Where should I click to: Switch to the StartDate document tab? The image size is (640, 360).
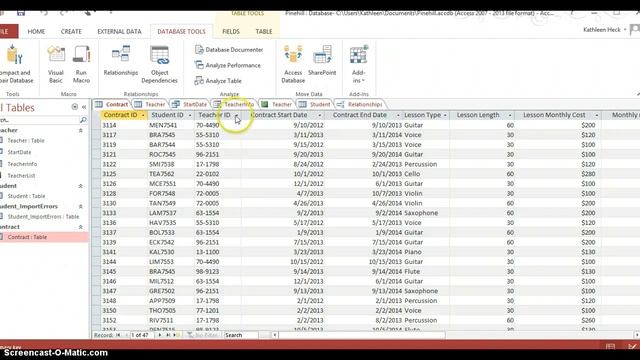190,104
